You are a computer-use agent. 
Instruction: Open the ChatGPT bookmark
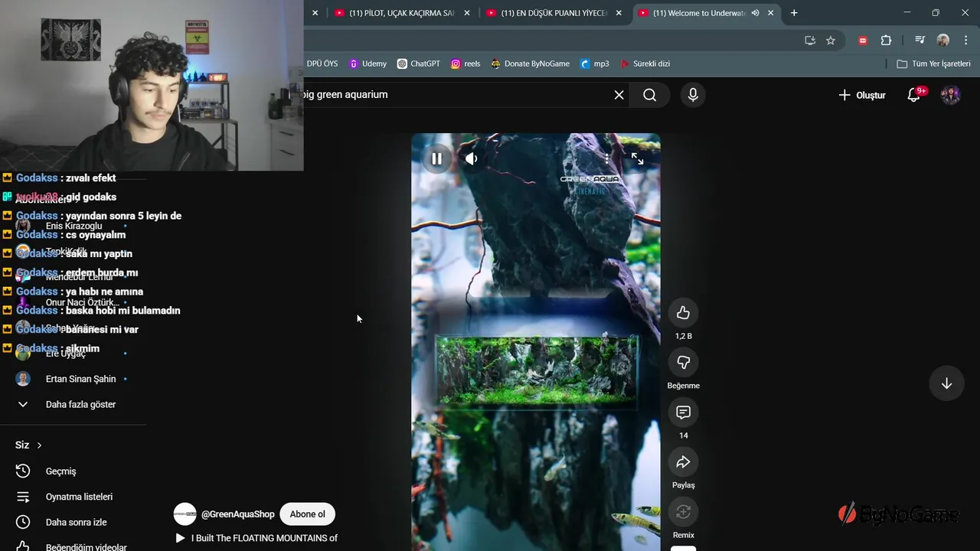(419, 64)
